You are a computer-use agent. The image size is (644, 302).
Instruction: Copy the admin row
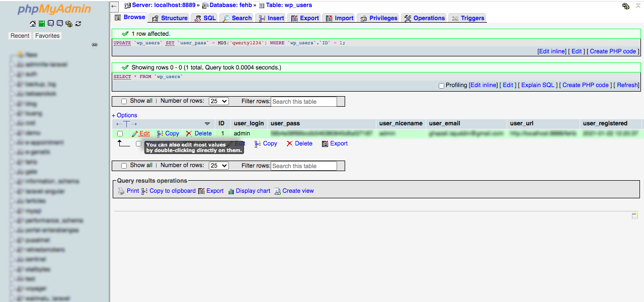(168, 133)
